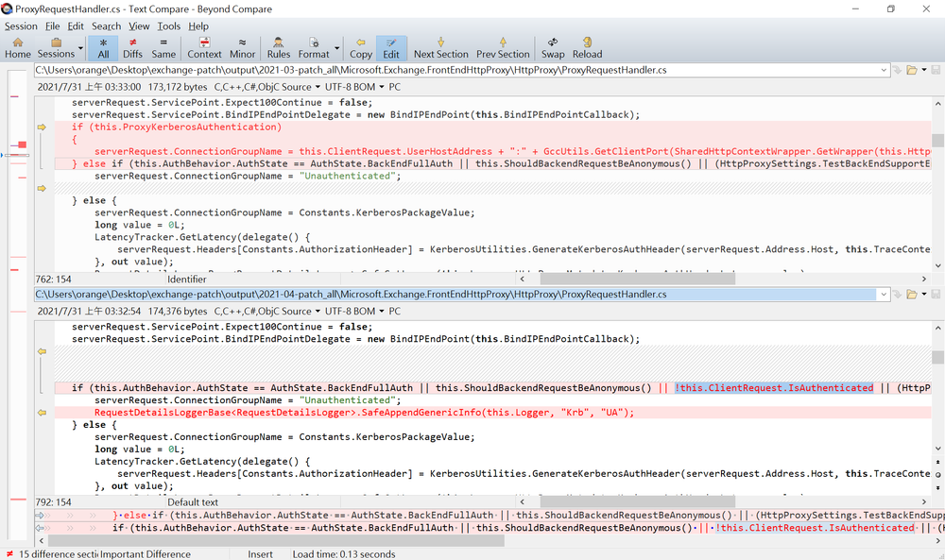This screenshot has height=560, width=945.
Task: Open file browser for top pane
Action: [x=911, y=70]
